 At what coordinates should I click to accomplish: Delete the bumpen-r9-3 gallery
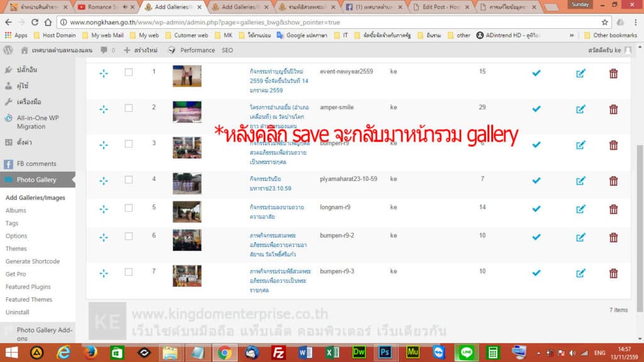coord(614,273)
